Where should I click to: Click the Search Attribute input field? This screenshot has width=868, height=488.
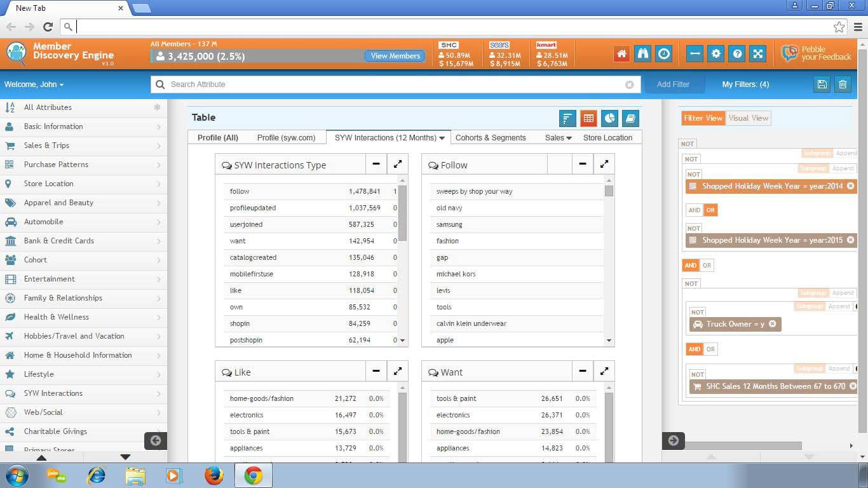[394, 85]
